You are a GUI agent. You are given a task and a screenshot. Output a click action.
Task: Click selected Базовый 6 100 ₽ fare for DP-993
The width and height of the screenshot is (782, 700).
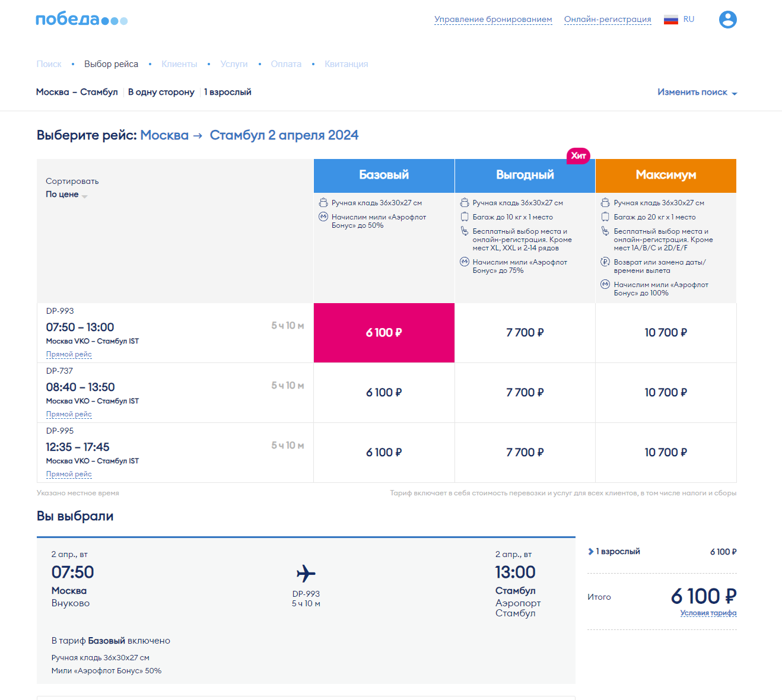pos(384,333)
